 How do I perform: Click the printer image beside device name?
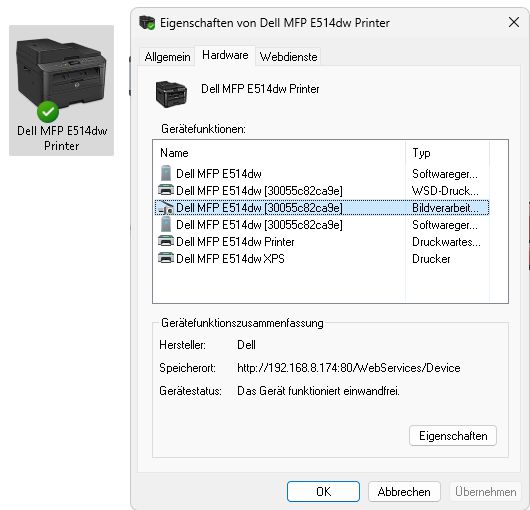(171, 94)
